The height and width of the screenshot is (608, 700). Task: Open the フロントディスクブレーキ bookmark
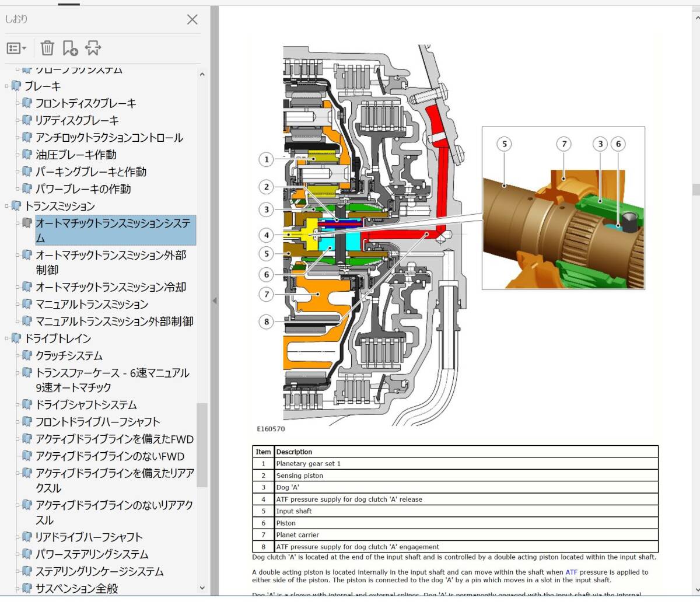point(86,103)
